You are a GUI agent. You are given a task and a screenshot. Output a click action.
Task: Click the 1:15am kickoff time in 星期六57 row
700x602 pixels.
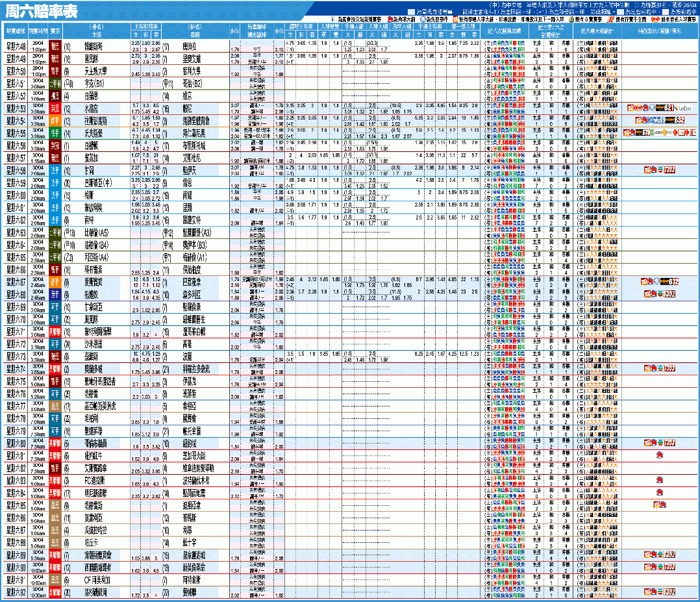click(x=38, y=161)
